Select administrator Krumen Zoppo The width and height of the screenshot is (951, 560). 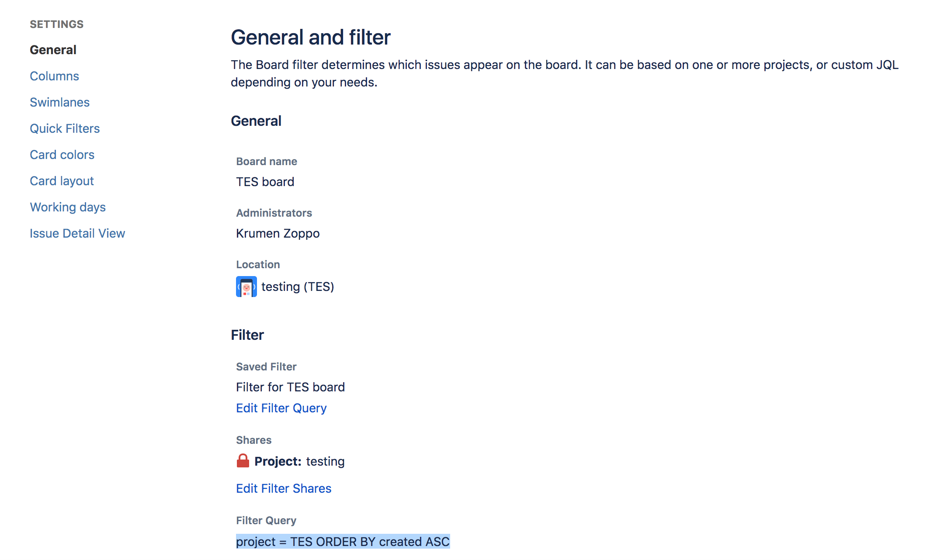[278, 233]
